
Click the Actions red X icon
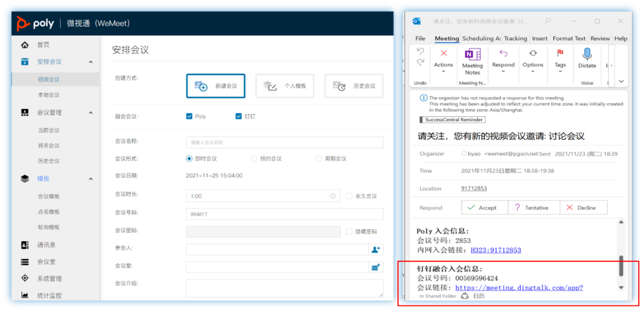pos(444,53)
